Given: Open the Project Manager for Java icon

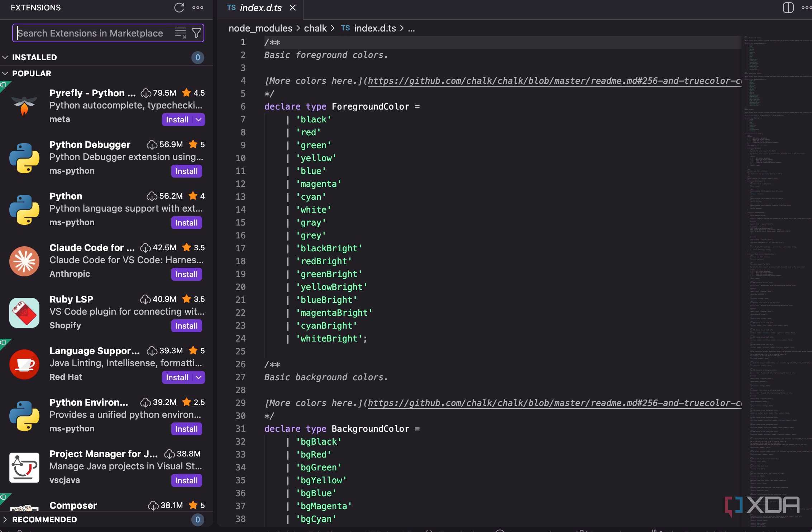Looking at the screenshot, I should coord(24,467).
